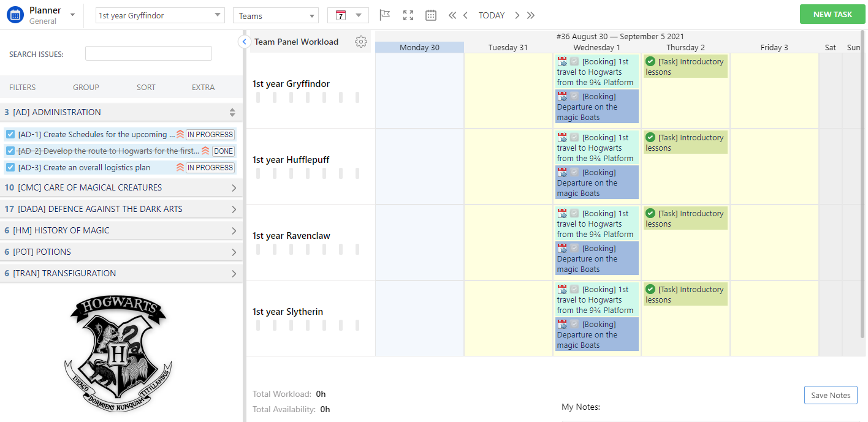Click DONE status of AD-2

click(x=224, y=151)
